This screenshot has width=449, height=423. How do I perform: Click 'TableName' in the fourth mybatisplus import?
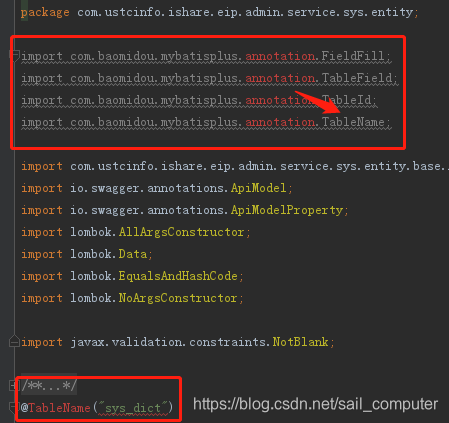coord(353,122)
